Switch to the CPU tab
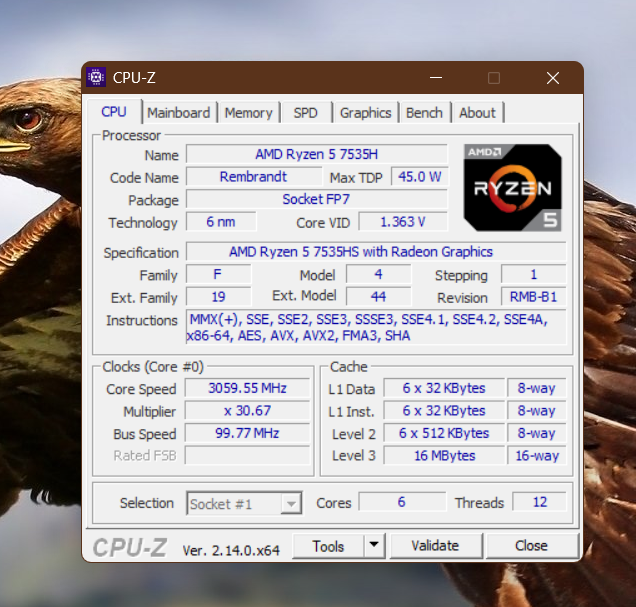636x607 pixels. [x=114, y=112]
